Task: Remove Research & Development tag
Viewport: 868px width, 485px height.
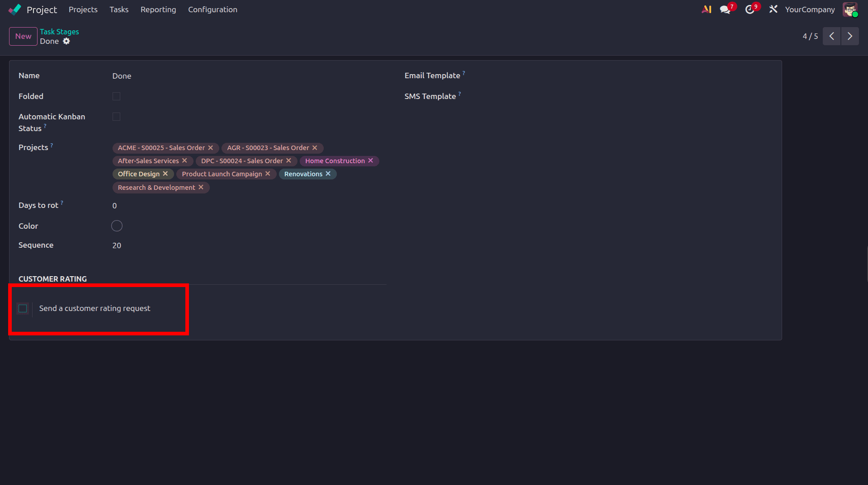Action: click(201, 187)
